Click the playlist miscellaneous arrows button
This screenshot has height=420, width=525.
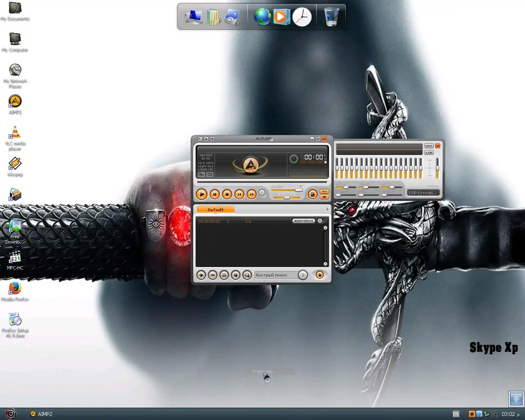point(235,275)
